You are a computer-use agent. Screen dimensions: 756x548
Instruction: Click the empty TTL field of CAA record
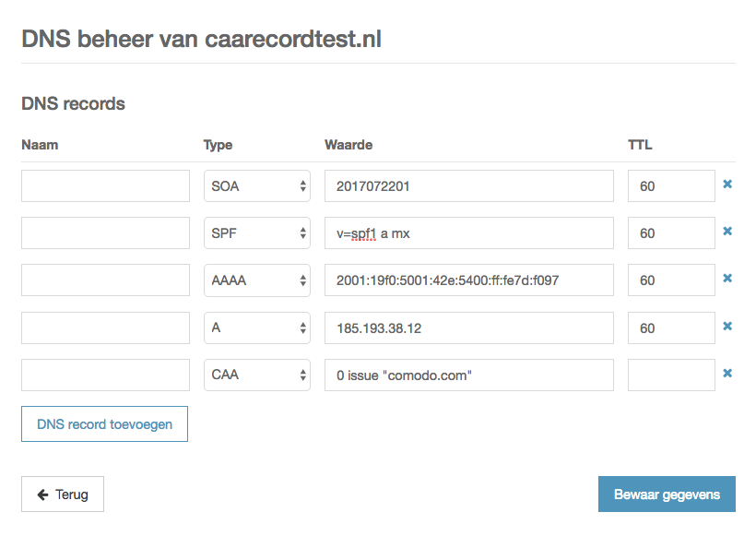(670, 375)
